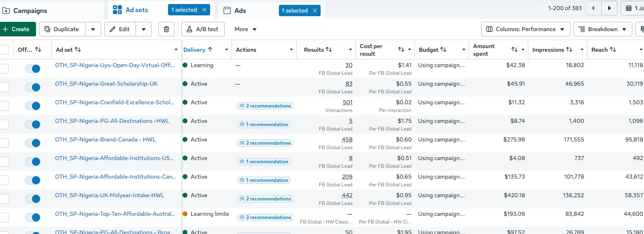The image size is (644, 234).
Task: Open the Breakdown dropdown
Action: pos(603,29)
